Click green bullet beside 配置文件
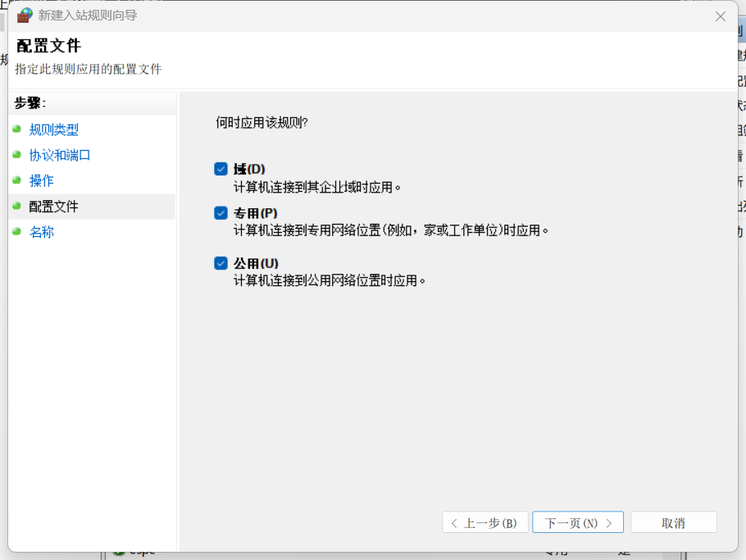 pos(17,206)
